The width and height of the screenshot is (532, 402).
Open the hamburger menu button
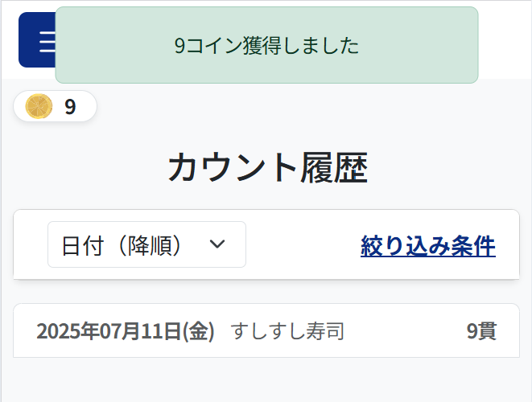click(x=37, y=40)
